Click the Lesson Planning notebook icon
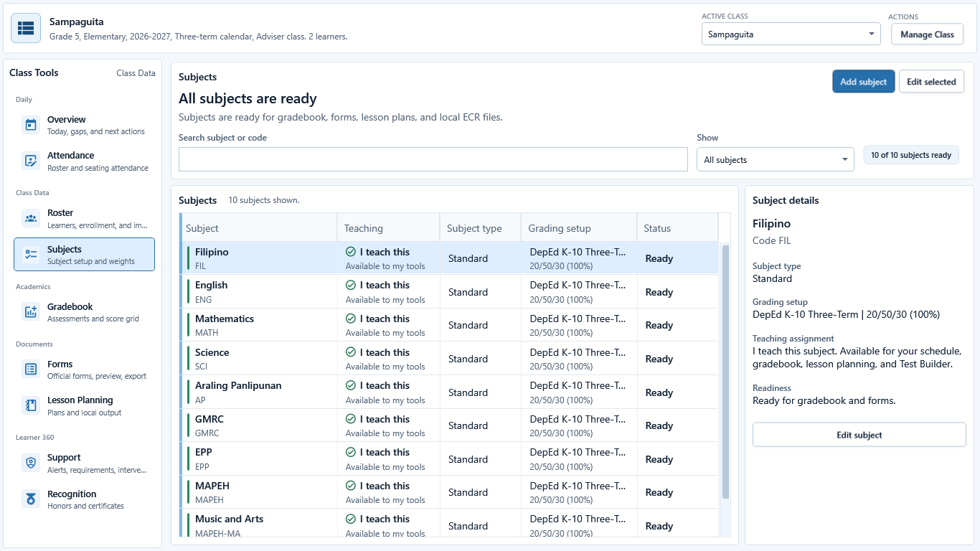The height and width of the screenshot is (551, 980). 31,405
